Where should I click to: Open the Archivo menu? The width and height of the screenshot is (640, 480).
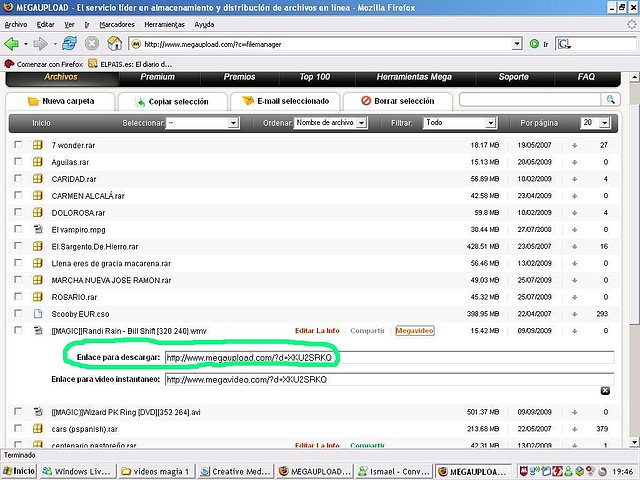16,24
